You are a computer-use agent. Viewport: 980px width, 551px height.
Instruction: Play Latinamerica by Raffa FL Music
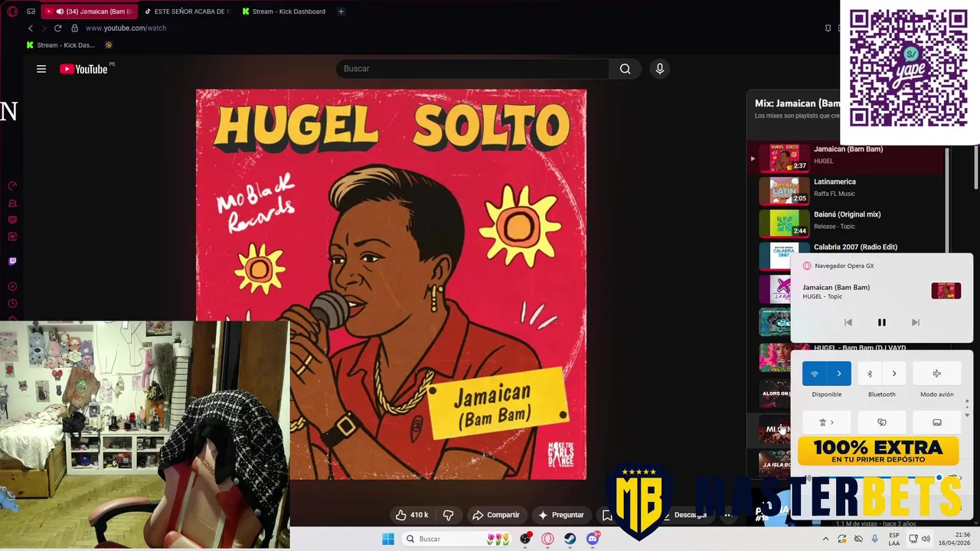coord(850,190)
